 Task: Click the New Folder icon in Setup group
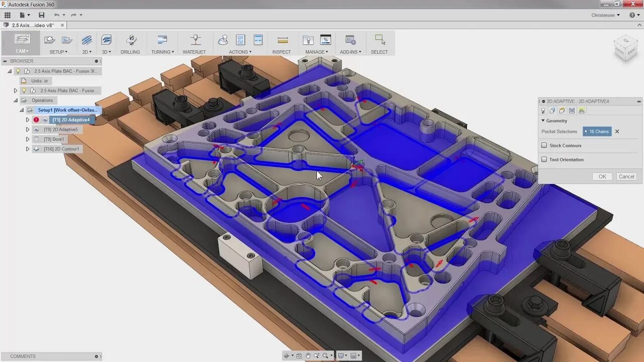[x=67, y=40]
